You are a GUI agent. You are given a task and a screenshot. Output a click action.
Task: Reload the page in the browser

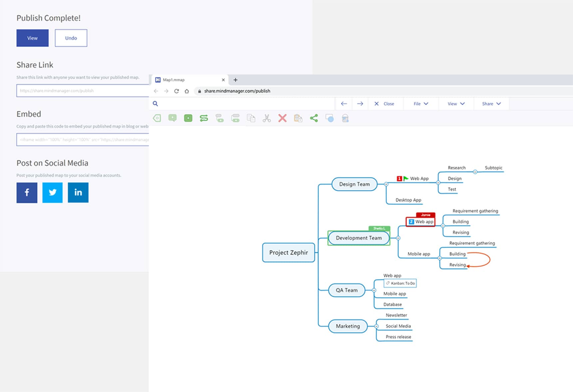[176, 91]
